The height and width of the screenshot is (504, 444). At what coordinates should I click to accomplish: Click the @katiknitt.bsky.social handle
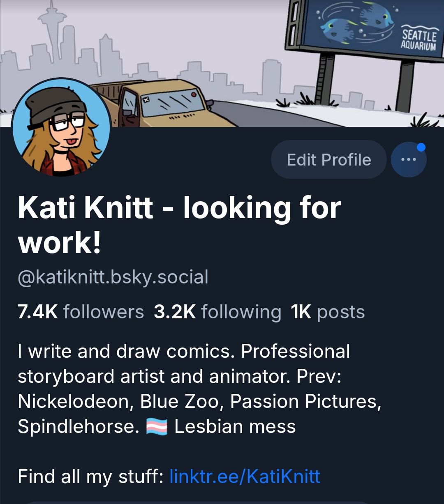[x=113, y=277]
